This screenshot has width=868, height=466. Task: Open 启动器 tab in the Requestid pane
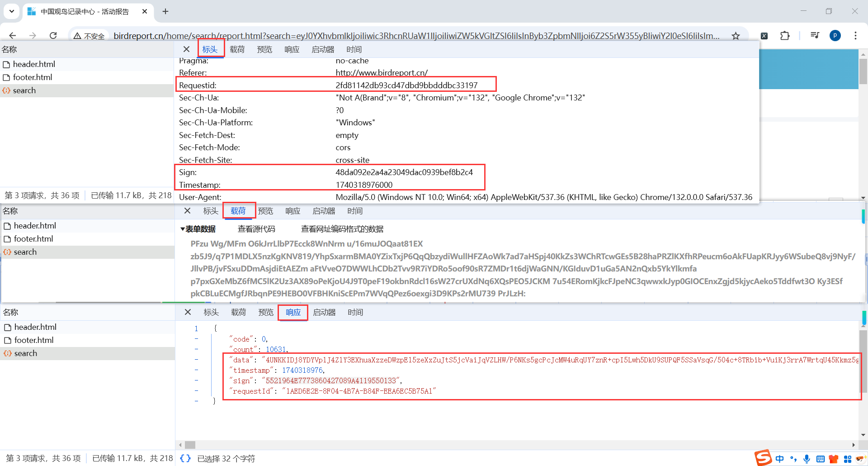(x=323, y=49)
